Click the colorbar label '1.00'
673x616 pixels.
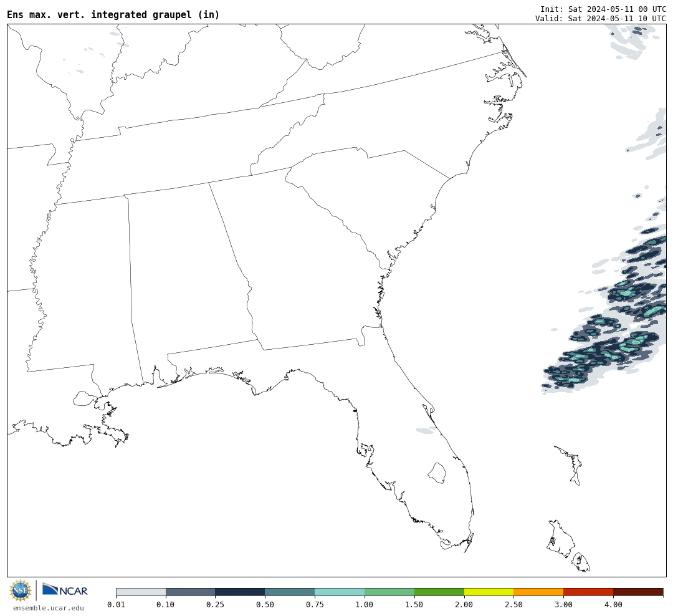365,605
